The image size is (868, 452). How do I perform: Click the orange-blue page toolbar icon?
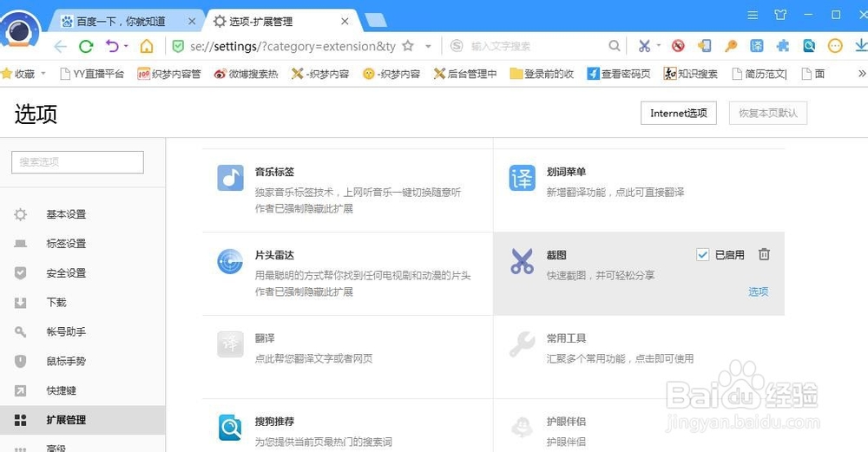point(704,46)
